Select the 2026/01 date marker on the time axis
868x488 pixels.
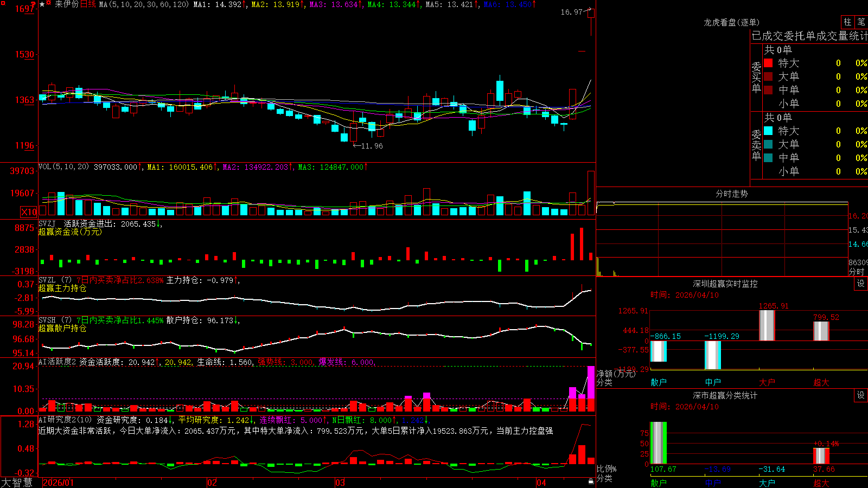click(58, 483)
